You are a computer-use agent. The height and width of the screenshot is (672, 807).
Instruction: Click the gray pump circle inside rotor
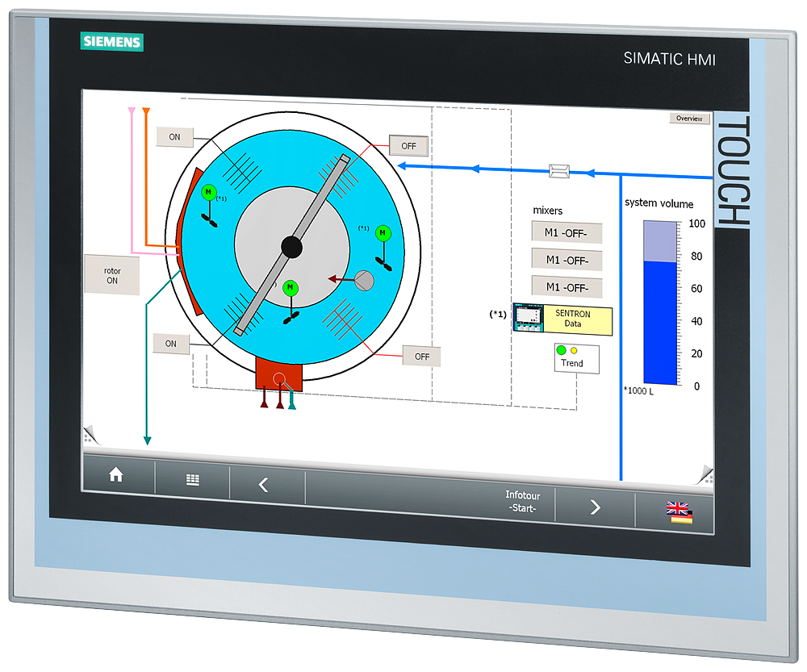click(365, 280)
